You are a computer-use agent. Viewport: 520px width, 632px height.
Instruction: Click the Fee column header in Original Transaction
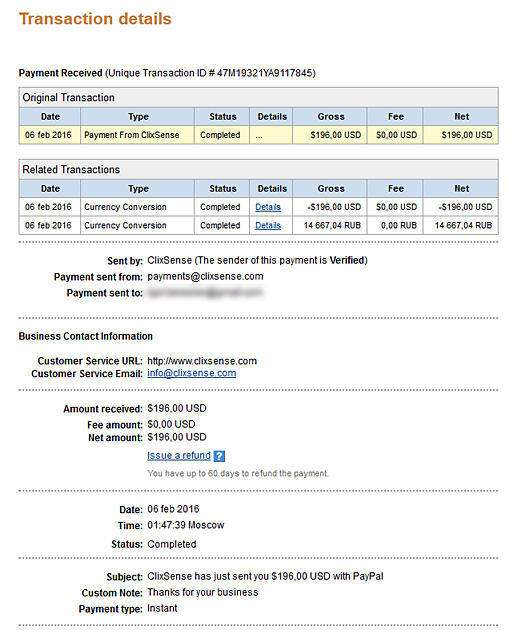395,117
